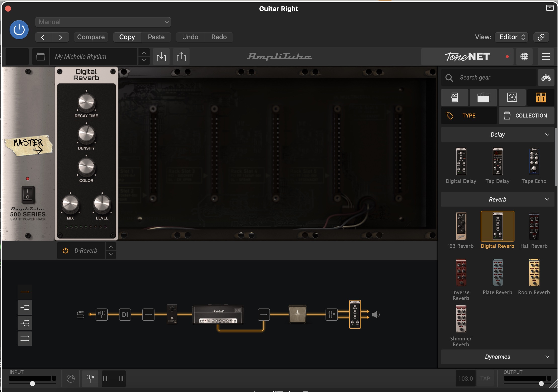Click the tuner block in signal chain

click(102, 315)
